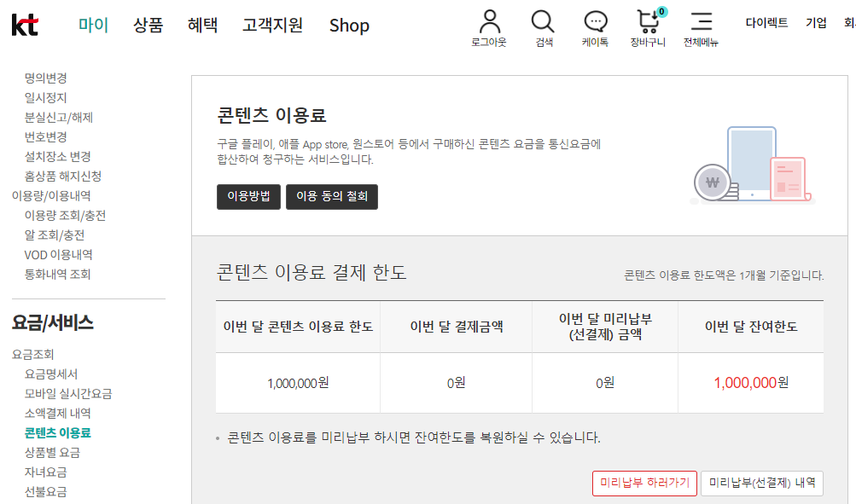Viewport: 856px width, 504px height.
Task: Open 번호변경 in sidebar
Action: (x=46, y=137)
